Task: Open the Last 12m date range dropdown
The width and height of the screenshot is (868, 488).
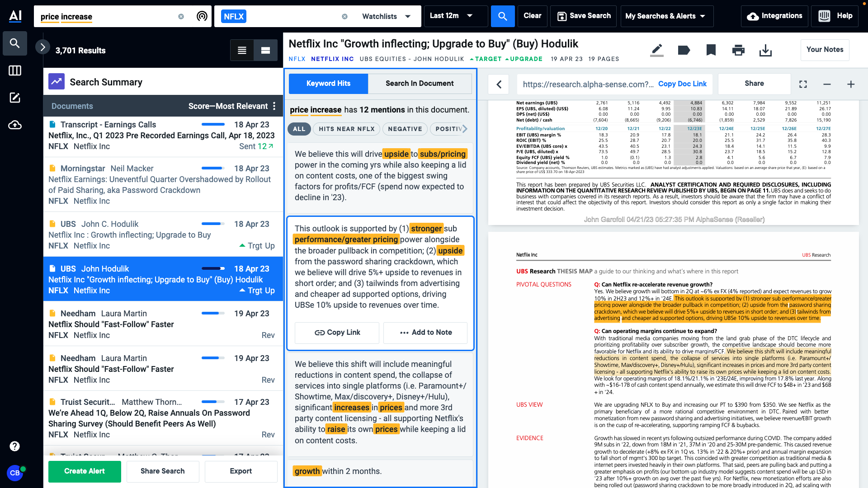Action: (x=456, y=16)
